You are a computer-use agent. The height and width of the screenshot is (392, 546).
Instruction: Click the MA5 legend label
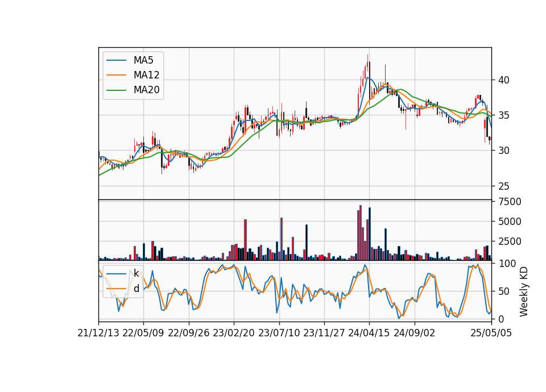[x=143, y=60]
